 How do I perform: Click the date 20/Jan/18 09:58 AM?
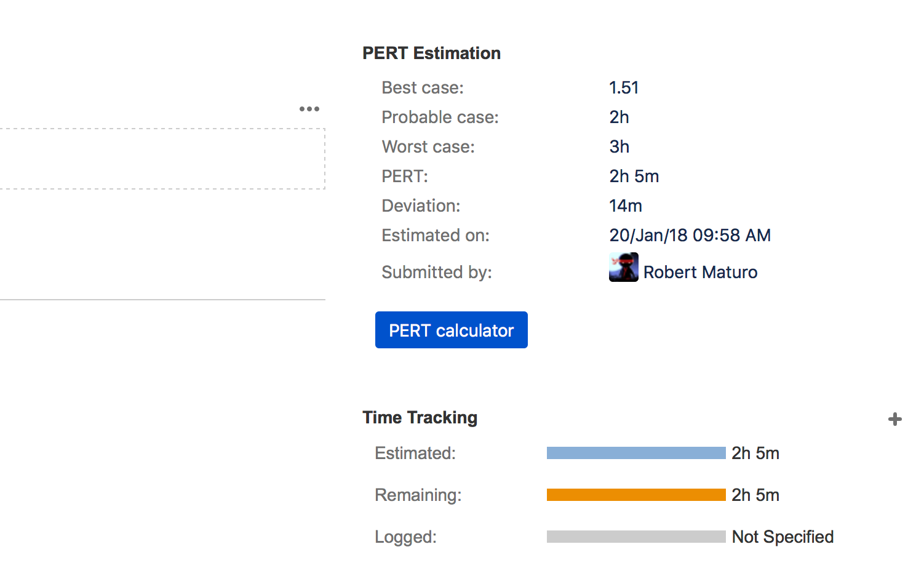point(690,235)
